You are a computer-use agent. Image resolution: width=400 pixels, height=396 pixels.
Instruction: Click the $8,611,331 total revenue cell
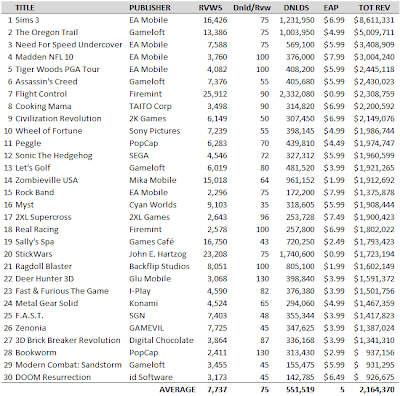click(x=374, y=20)
